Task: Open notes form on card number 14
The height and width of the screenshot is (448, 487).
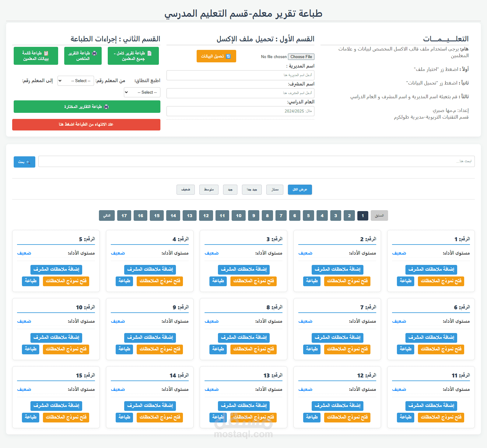Action: [x=160, y=417]
